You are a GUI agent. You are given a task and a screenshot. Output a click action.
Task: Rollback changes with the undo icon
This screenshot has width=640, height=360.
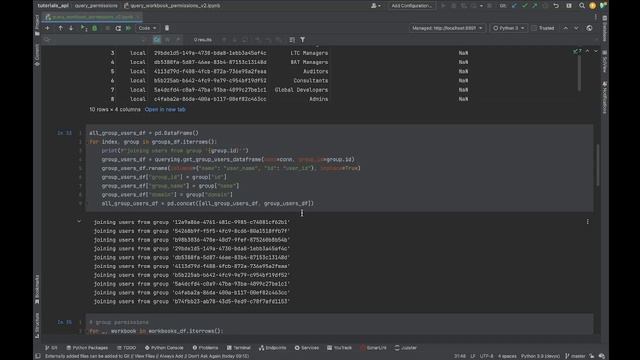tap(556, 6)
